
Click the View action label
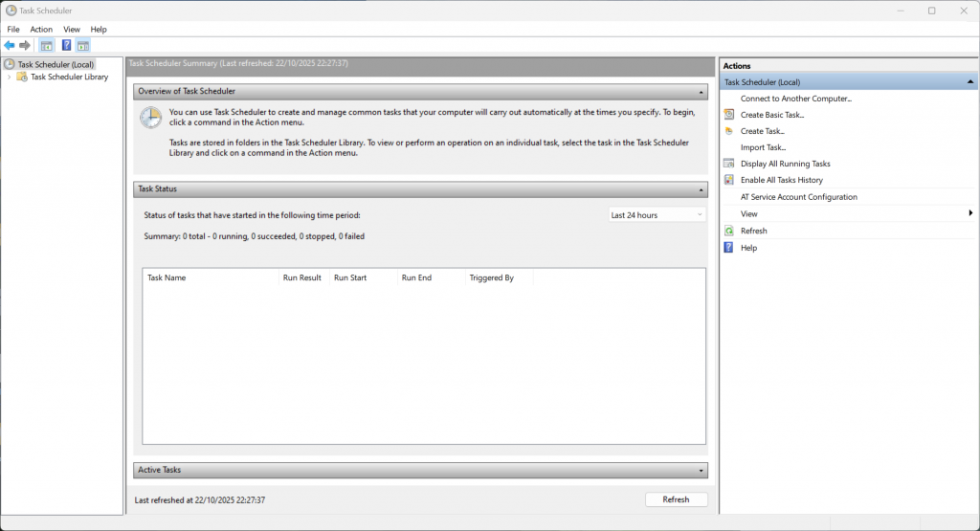pyautogui.click(x=748, y=213)
